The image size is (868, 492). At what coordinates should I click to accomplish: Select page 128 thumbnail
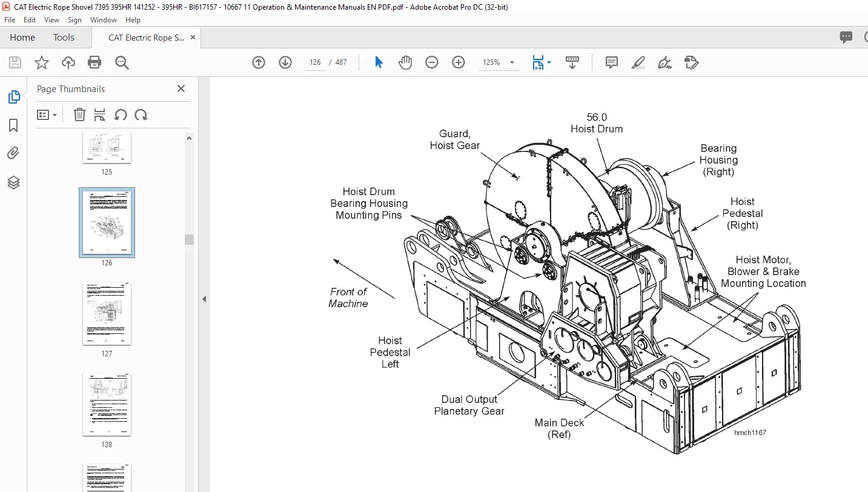pyautogui.click(x=107, y=404)
